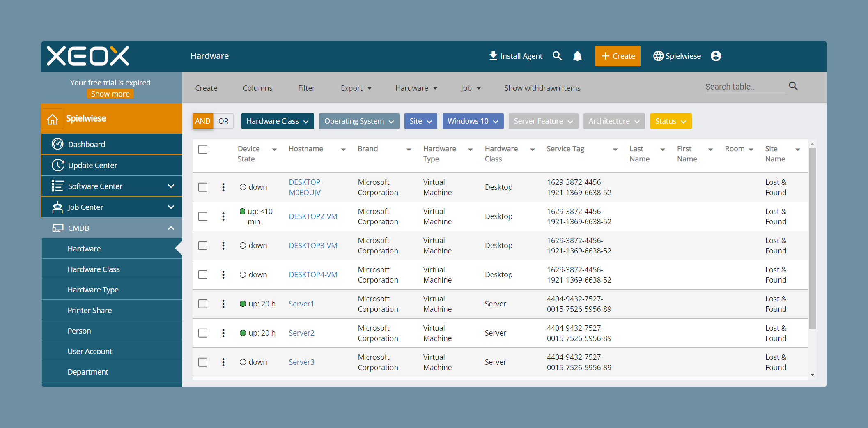The image size is (868, 428).
Task: Click the table vertical scrollbar thumb
Action: 812,238
